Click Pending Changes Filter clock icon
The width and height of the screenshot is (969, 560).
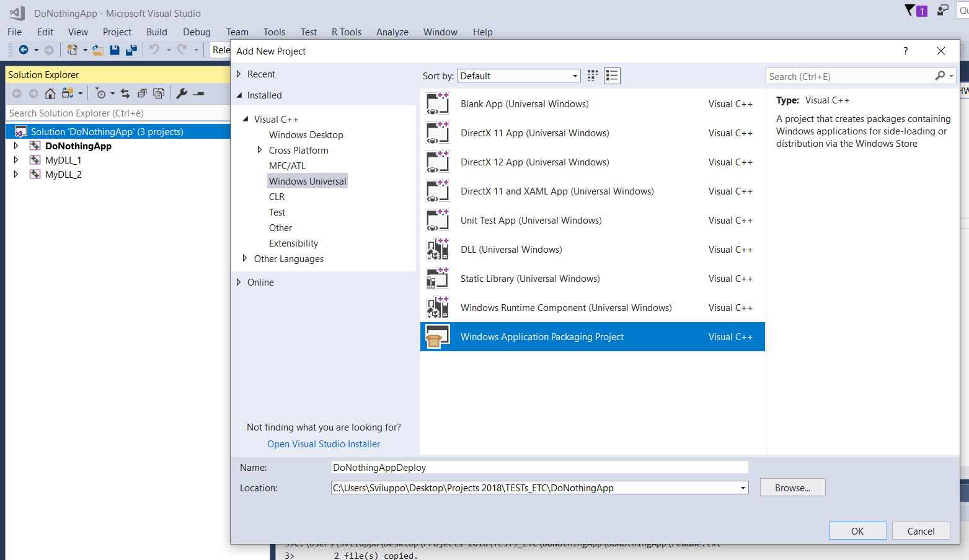click(101, 94)
